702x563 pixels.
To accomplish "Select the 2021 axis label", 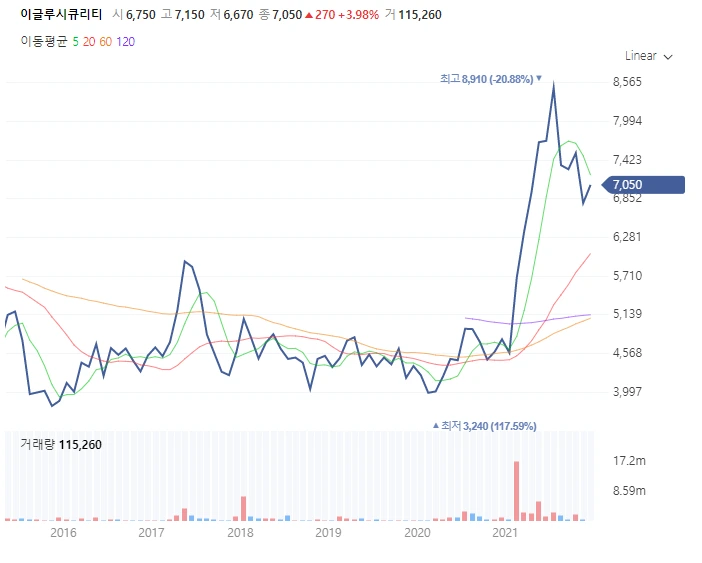I will 505,533.
